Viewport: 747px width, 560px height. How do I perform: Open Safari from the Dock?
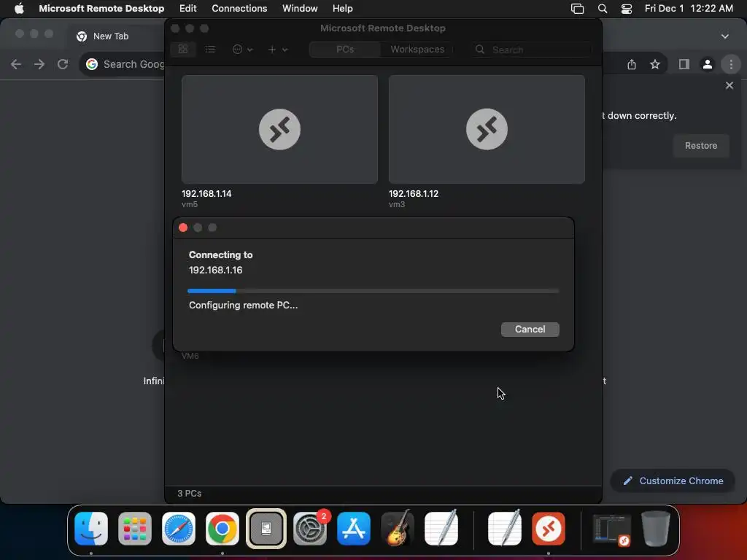[179, 529]
